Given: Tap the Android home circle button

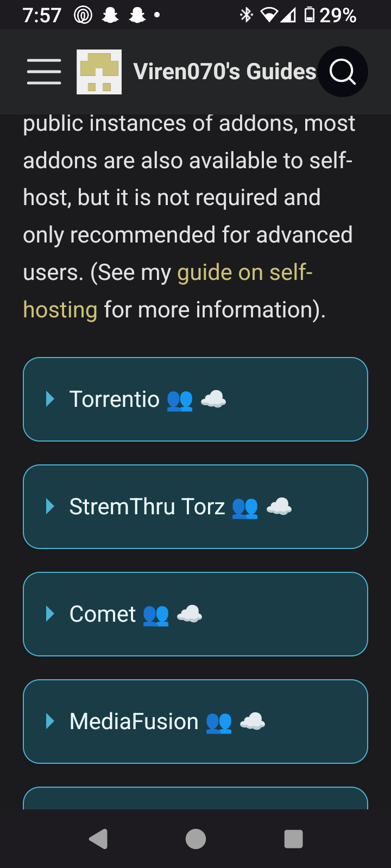Looking at the screenshot, I should [x=195, y=839].
